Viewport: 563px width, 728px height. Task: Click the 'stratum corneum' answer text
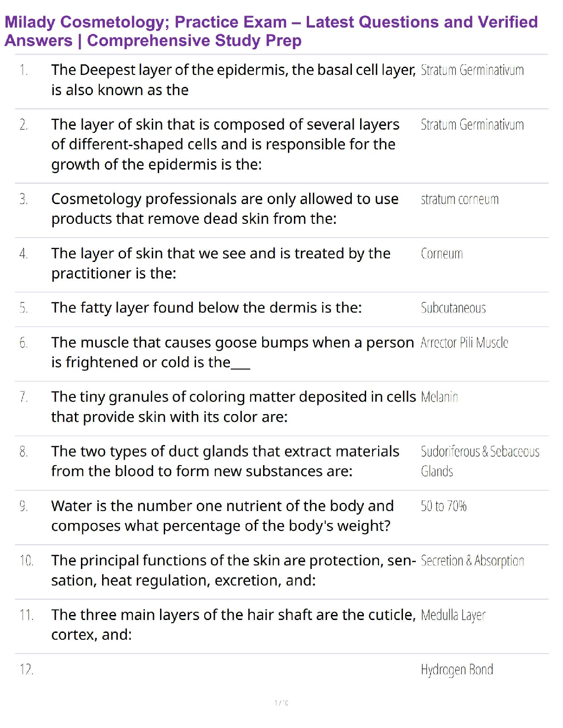460,199
